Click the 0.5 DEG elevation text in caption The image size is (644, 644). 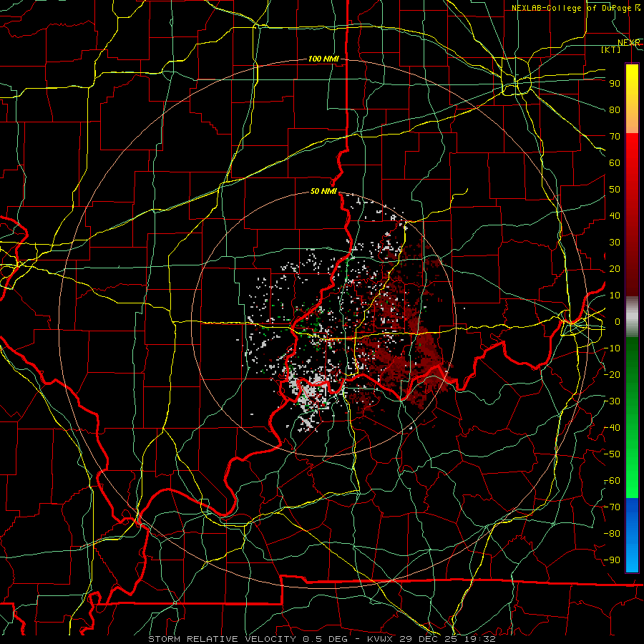(x=325, y=639)
